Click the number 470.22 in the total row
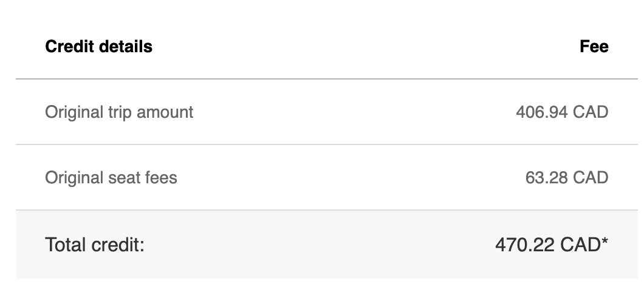The height and width of the screenshot is (295, 644). (524, 245)
